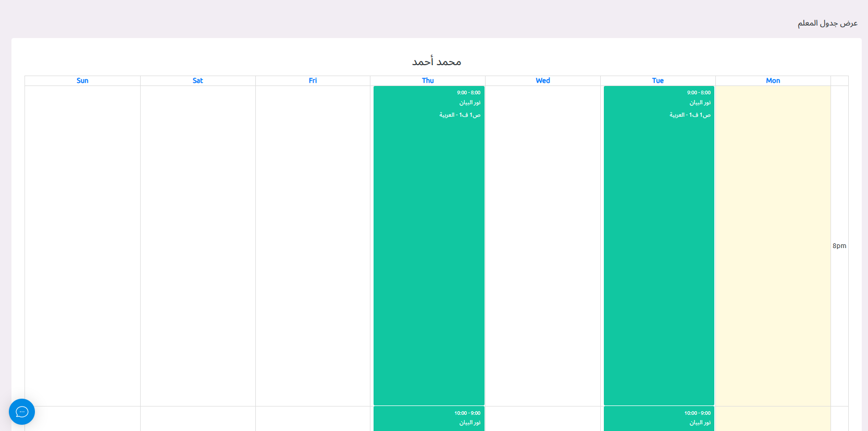Click the highlighted Monday 8pm time slot
This screenshot has height=431, width=868.
[x=773, y=245]
